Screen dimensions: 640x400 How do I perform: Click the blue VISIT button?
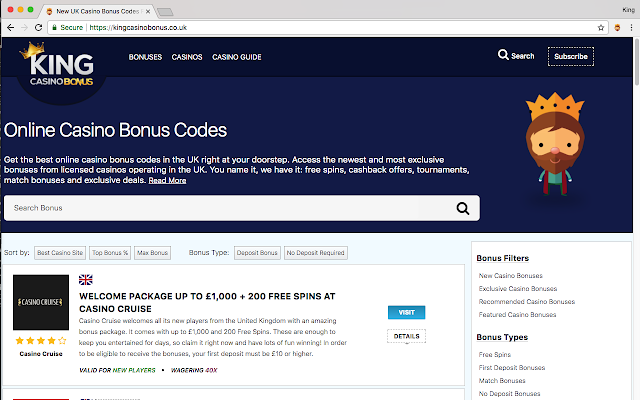click(x=407, y=312)
